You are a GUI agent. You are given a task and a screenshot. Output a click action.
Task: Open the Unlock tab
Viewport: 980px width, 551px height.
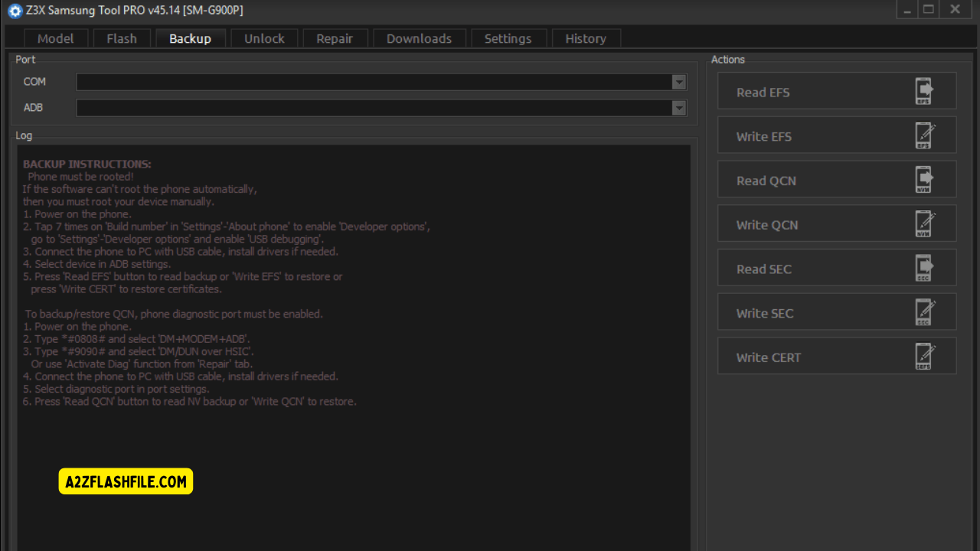264,38
